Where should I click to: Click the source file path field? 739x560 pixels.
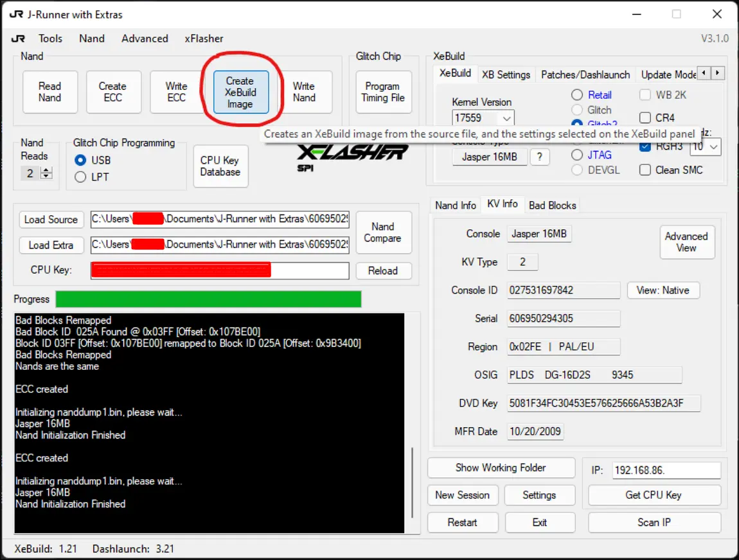(220, 219)
